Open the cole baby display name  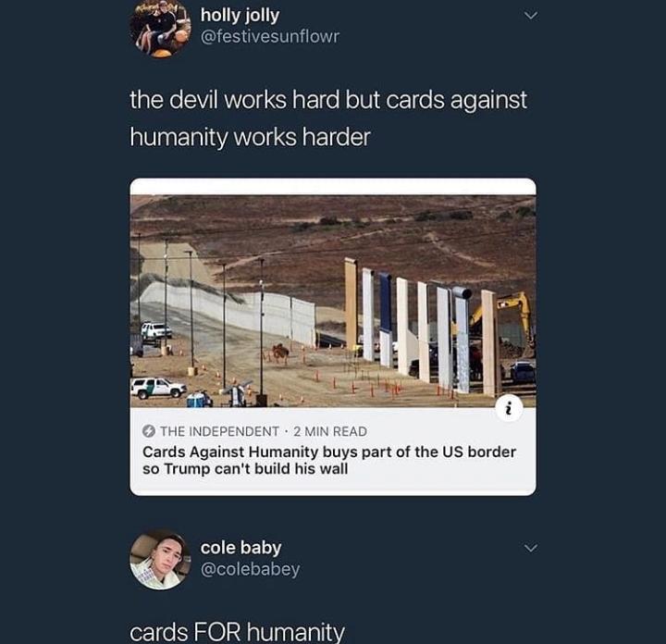(240, 548)
